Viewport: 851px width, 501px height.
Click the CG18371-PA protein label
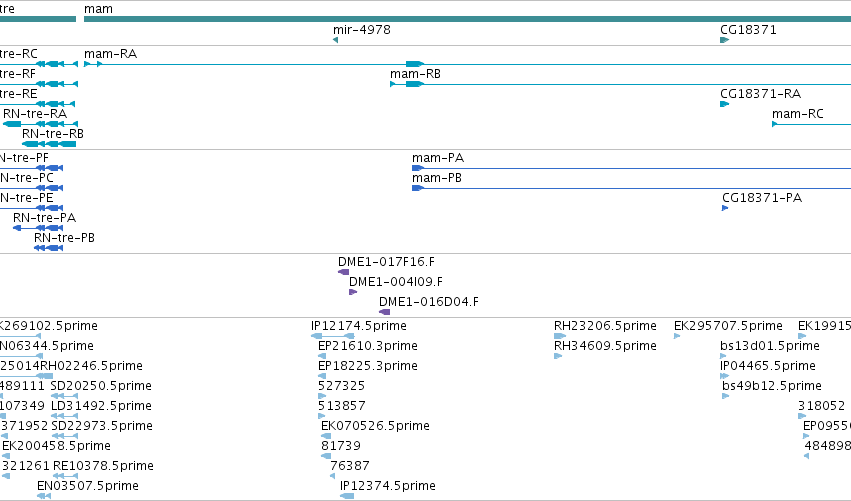click(x=762, y=198)
